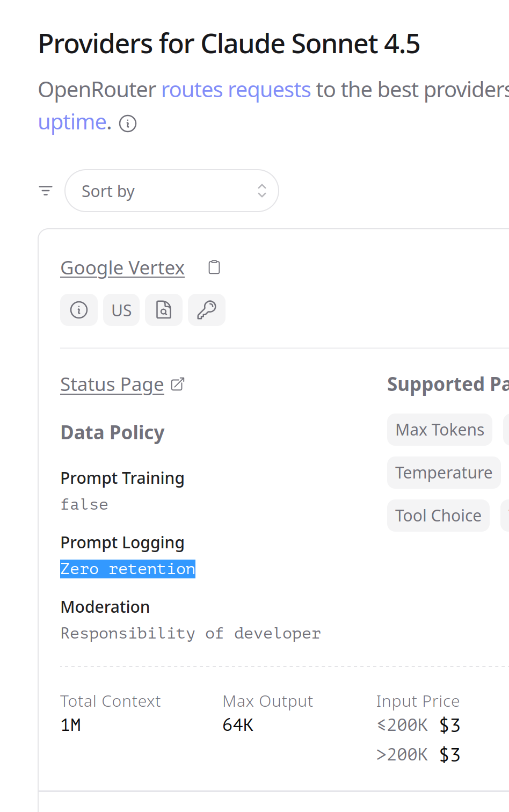The height and width of the screenshot is (812, 509).
Task: Click the US region badge
Action: (x=121, y=310)
